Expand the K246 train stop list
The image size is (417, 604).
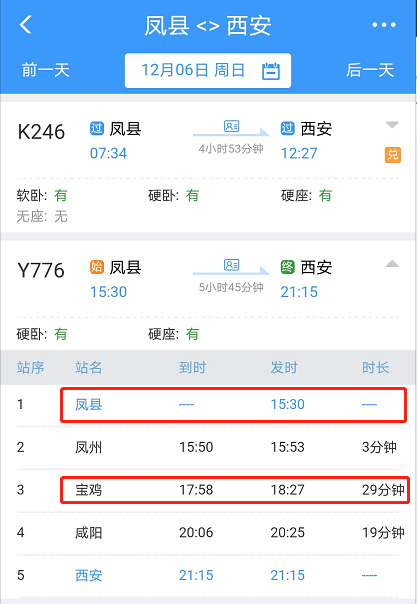(392, 125)
